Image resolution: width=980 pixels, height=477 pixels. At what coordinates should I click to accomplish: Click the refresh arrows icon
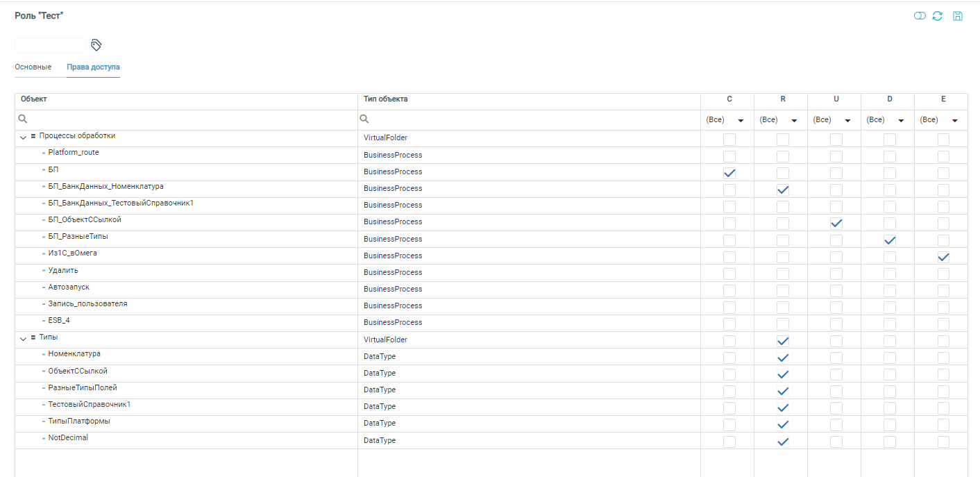(x=938, y=16)
